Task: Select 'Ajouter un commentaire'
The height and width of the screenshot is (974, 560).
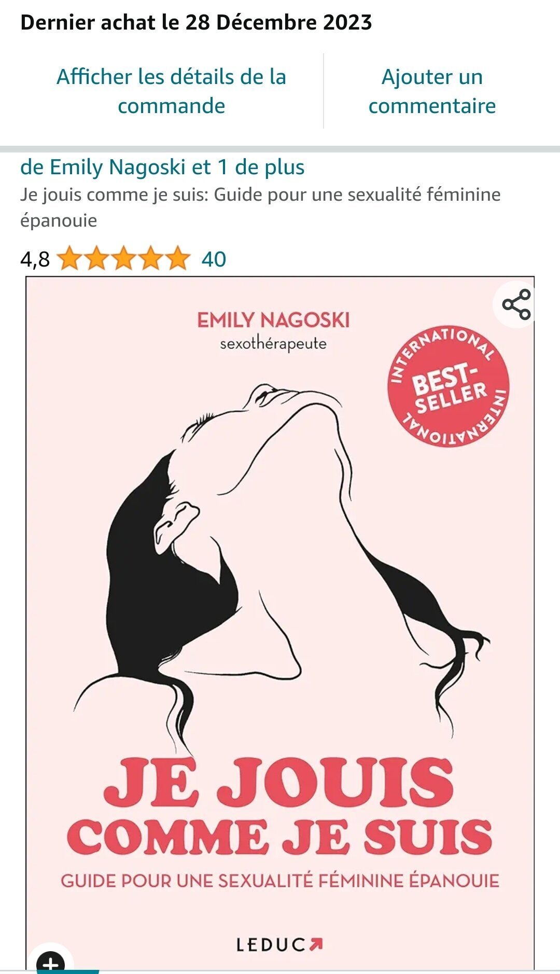Action: pos(432,91)
